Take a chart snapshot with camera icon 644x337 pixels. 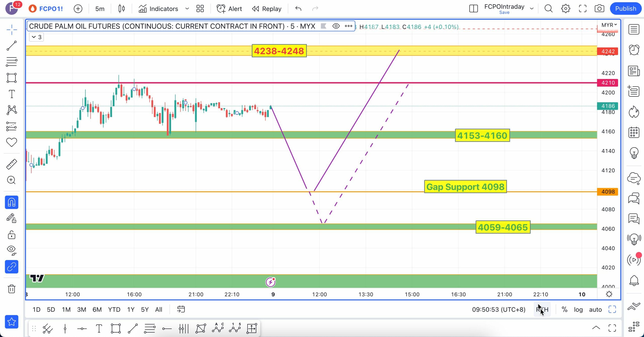pos(599,9)
